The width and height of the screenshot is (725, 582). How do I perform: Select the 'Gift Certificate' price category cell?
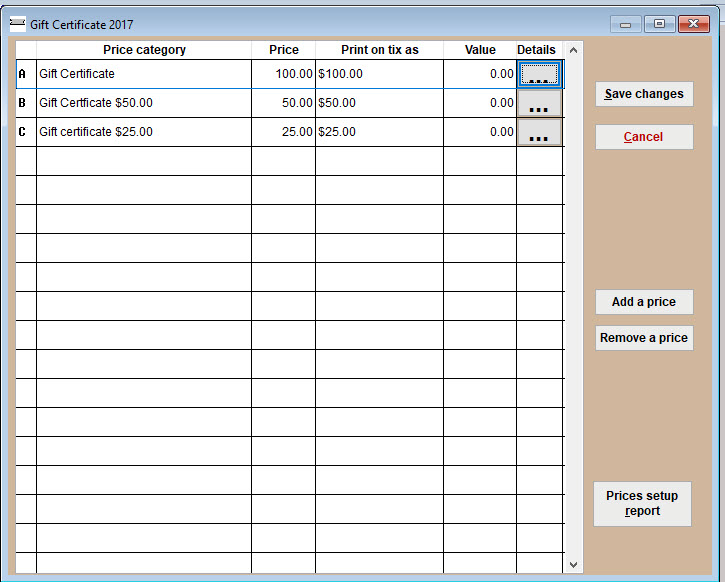(144, 74)
